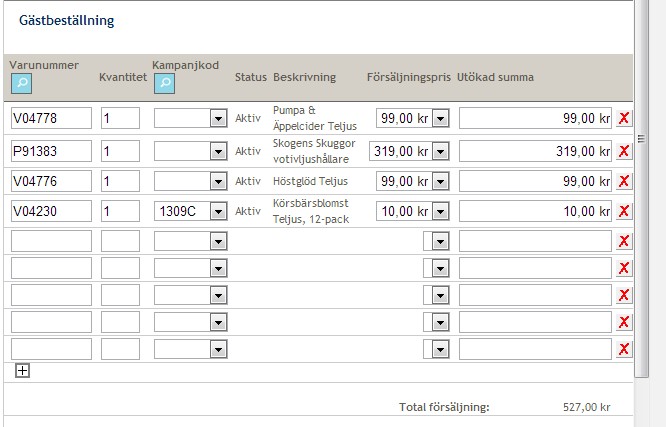This screenshot has height=427, width=666.
Task: Click the red X on first empty row
Action: coord(624,241)
